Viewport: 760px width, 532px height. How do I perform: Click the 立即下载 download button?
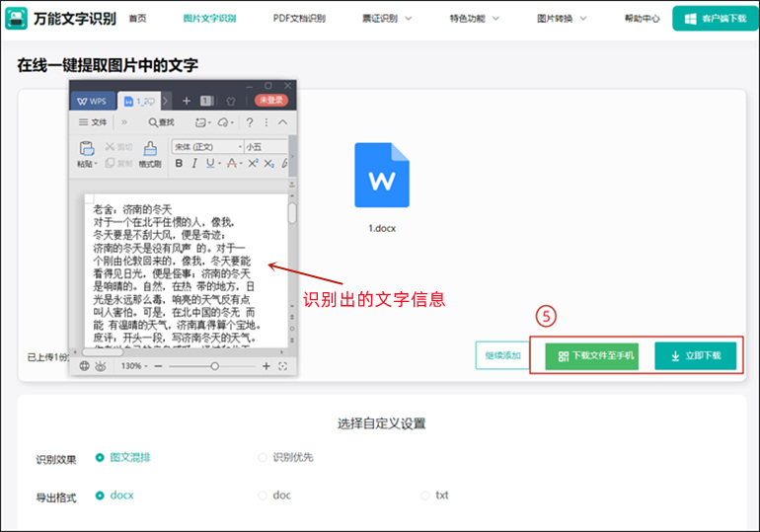click(695, 356)
